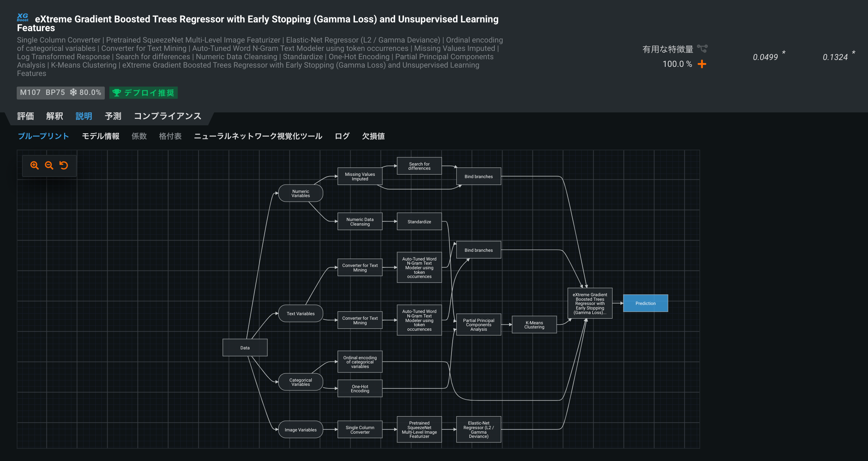This screenshot has height=461, width=868.
Task: Click the M107 BP75 80.0% badge
Action: coord(61,93)
